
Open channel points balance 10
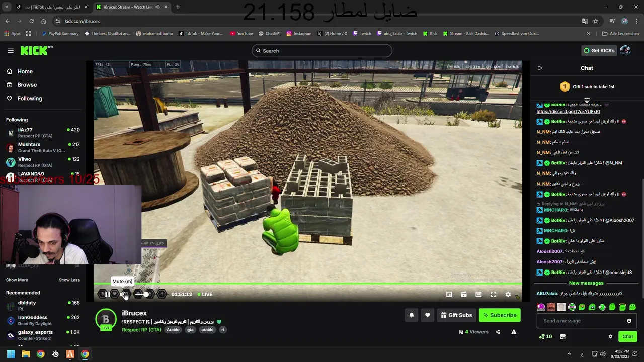click(545, 336)
